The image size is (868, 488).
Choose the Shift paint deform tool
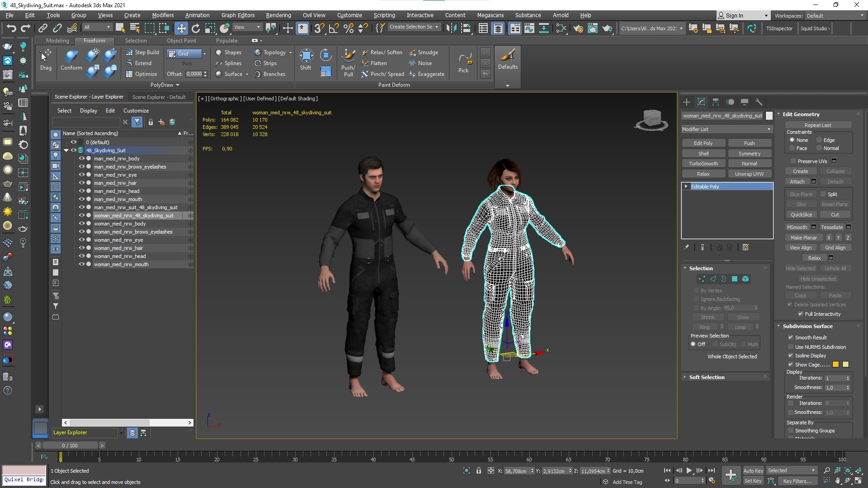coord(306,60)
